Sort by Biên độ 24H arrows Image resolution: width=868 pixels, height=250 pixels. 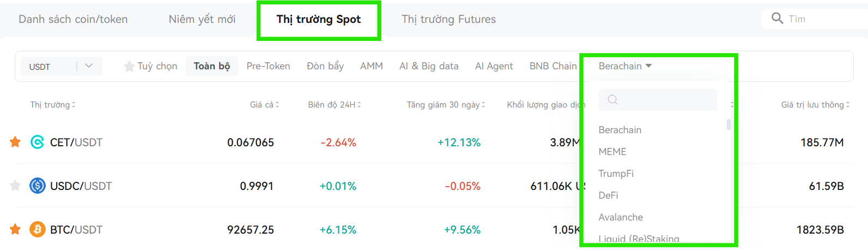coord(359,105)
